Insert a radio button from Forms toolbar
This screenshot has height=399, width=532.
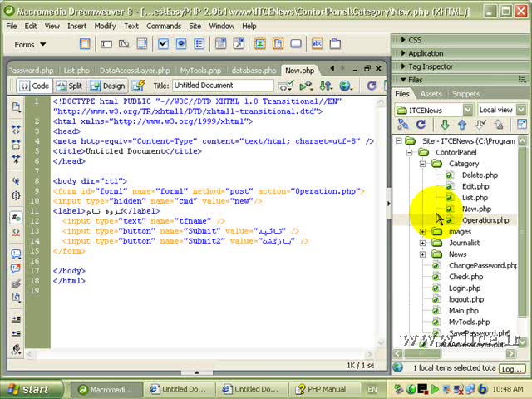coord(181,44)
